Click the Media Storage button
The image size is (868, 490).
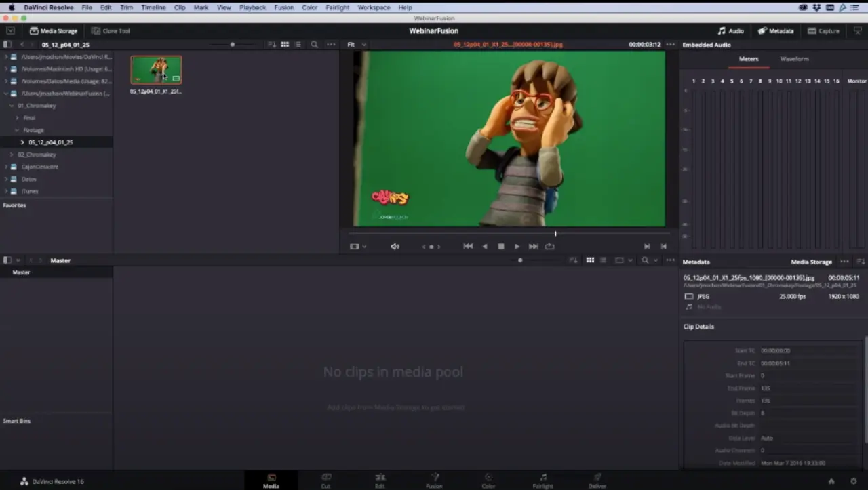coord(54,31)
